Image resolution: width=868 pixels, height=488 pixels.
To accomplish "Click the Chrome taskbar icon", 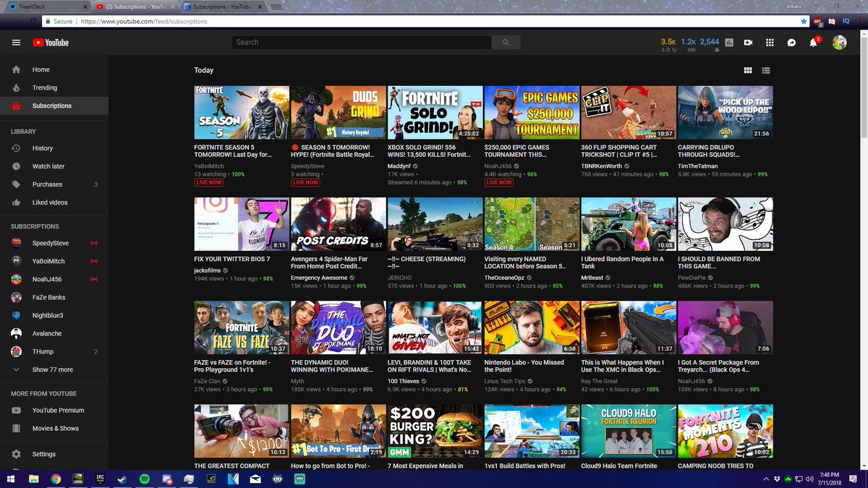I will pyautogui.click(x=56, y=479).
